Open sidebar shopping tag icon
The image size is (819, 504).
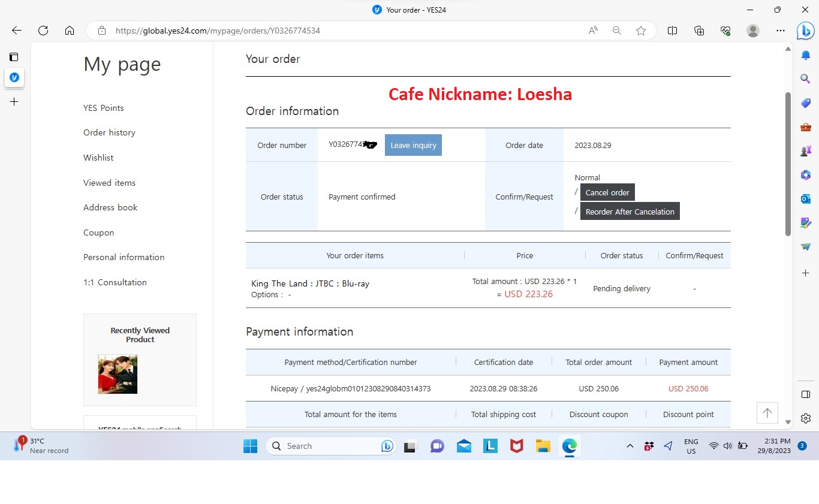pos(805,103)
